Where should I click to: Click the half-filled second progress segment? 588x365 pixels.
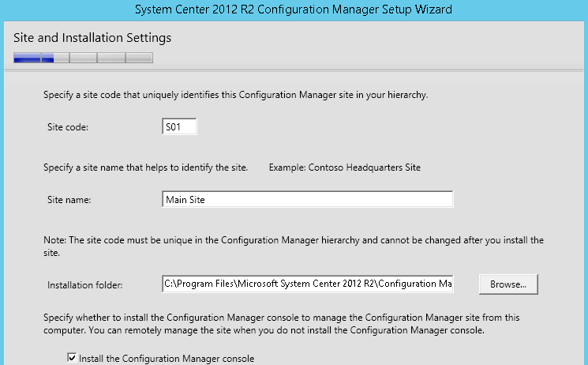coord(55,58)
